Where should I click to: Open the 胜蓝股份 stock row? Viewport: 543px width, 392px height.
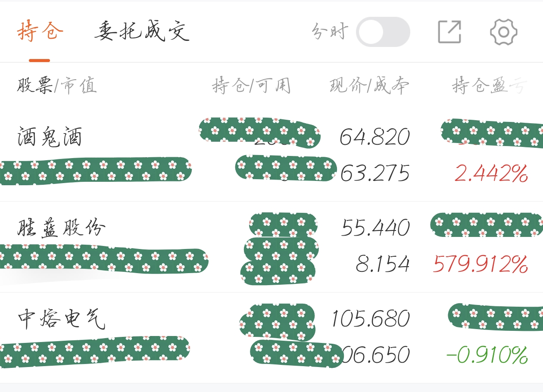click(x=271, y=247)
